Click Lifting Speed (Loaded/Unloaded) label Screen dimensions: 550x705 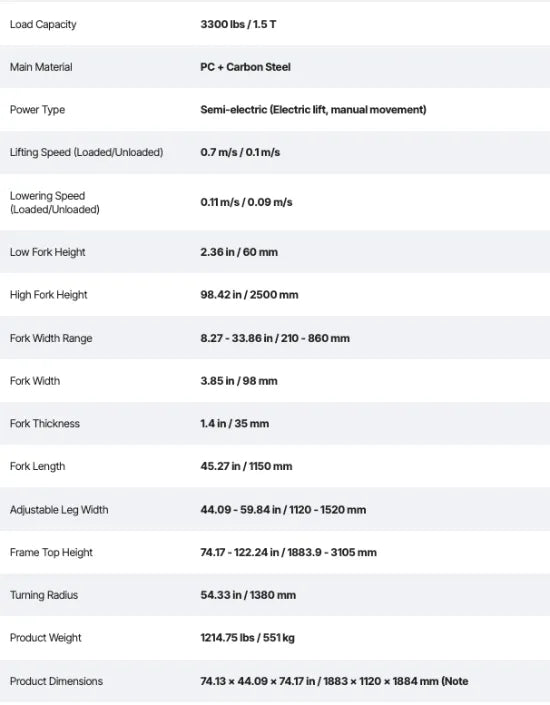(x=86, y=152)
